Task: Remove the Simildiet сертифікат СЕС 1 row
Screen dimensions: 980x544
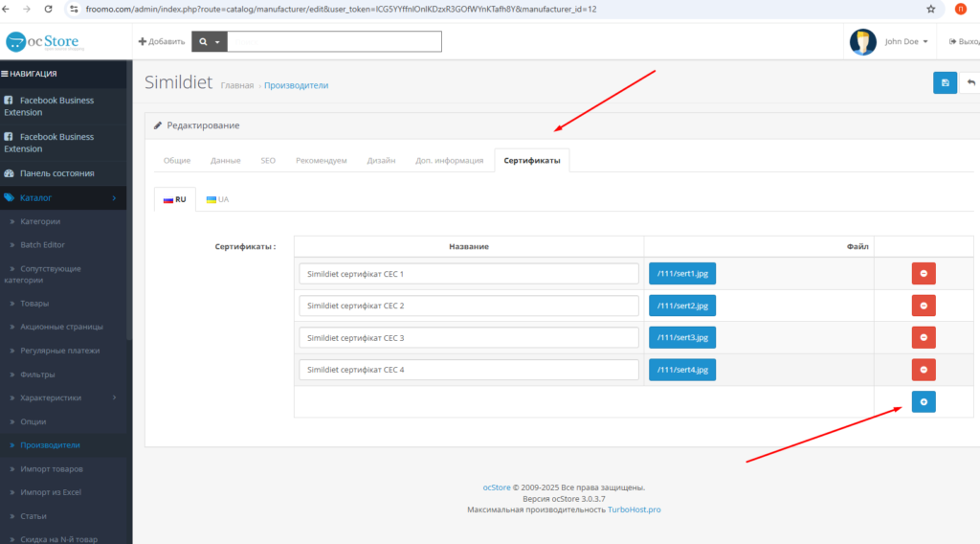Action: pyautogui.click(x=923, y=274)
